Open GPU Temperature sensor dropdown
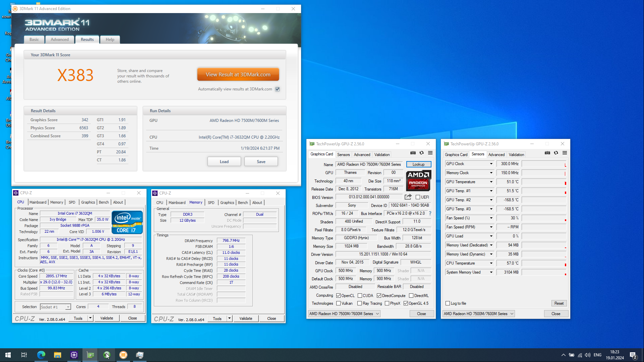 tap(491, 182)
